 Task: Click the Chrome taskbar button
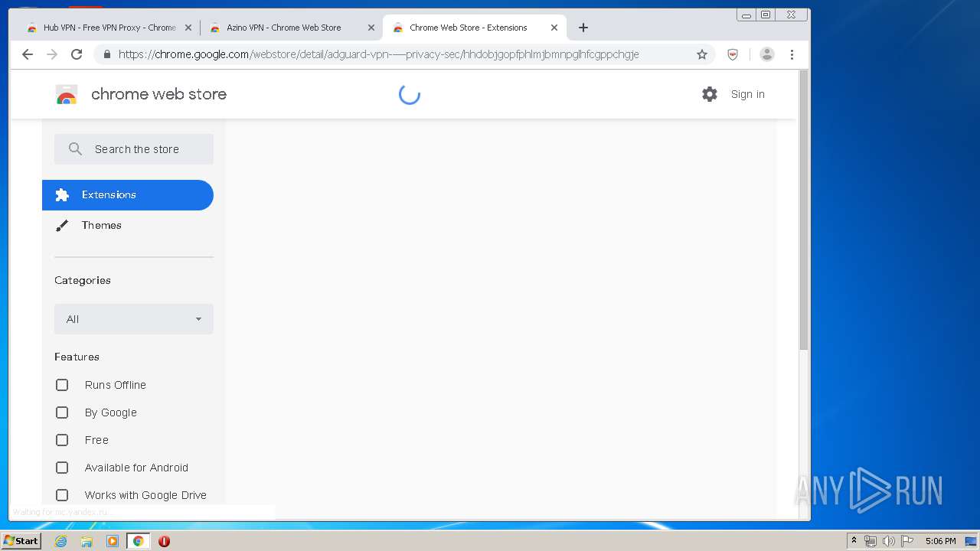pos(138,541)
